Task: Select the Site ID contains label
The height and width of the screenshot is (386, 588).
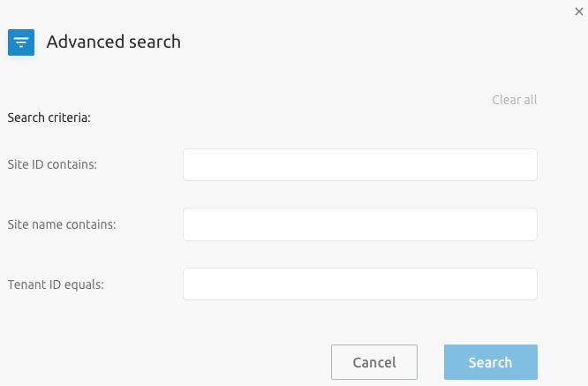Action: (52, 164)
